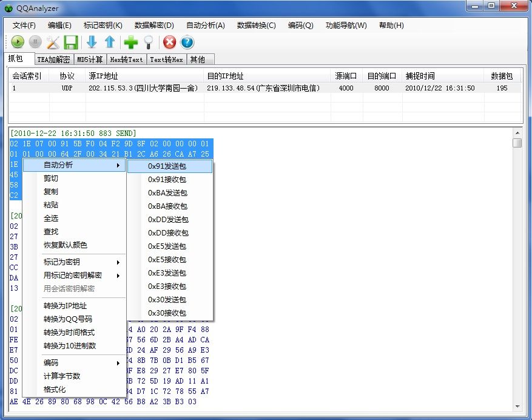Open the 数据转换(C) menu
The width and height of the screenshot is (532, 420).
[257, 25]
